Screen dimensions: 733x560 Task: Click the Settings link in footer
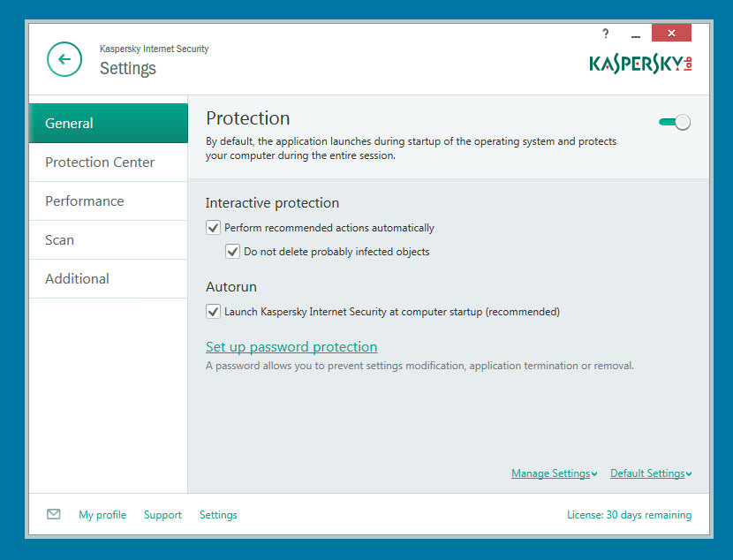click(x=218, y=515)
